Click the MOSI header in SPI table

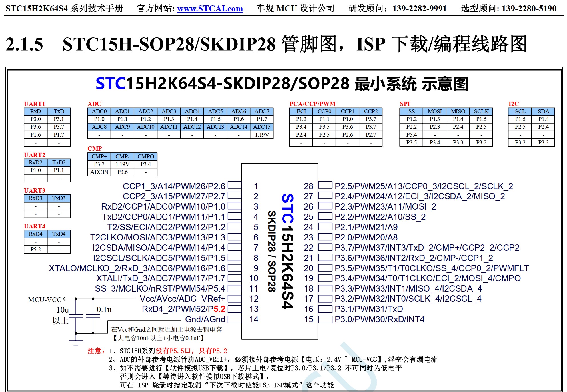(x=434, y=111)
